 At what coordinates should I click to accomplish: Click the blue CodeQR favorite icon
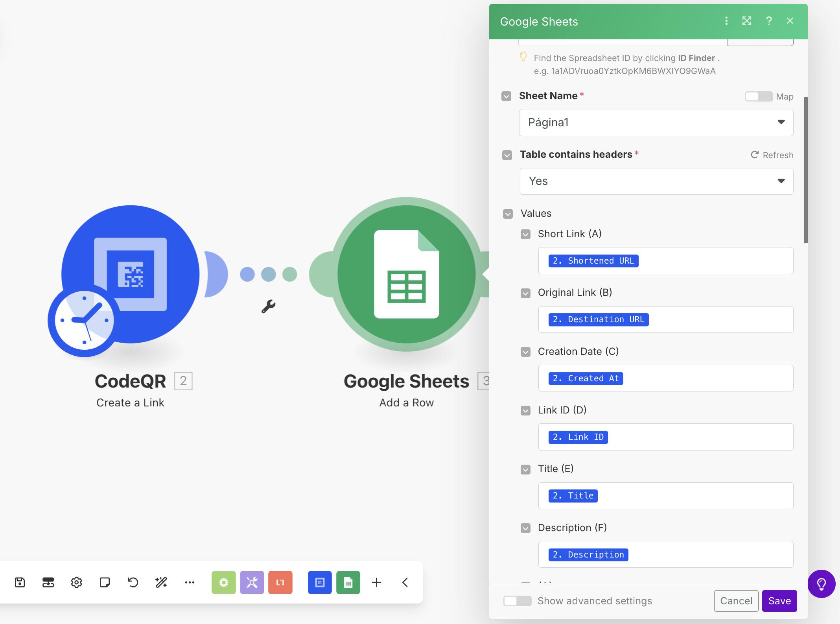coord(320,582)
